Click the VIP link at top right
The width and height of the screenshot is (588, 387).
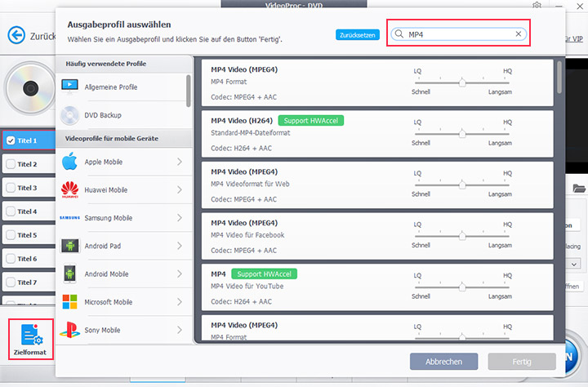coord(574,38)
